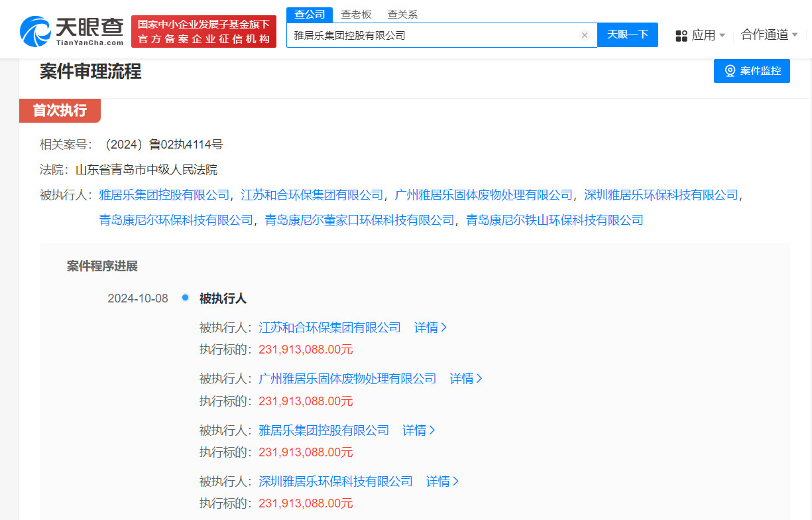Click the 天眼一下 search button
Image resolution: width=812 pixels, height=520 pixels.
(627, 35)
